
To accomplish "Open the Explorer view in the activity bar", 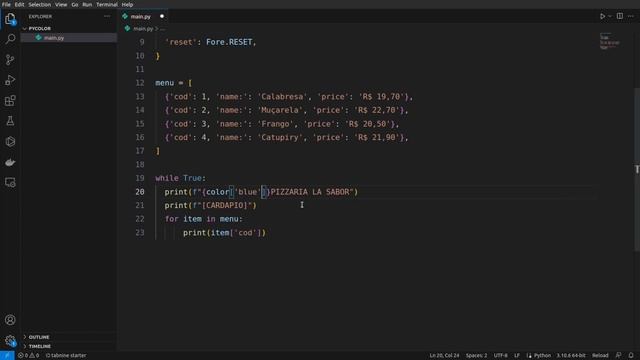I will (10, 19).
